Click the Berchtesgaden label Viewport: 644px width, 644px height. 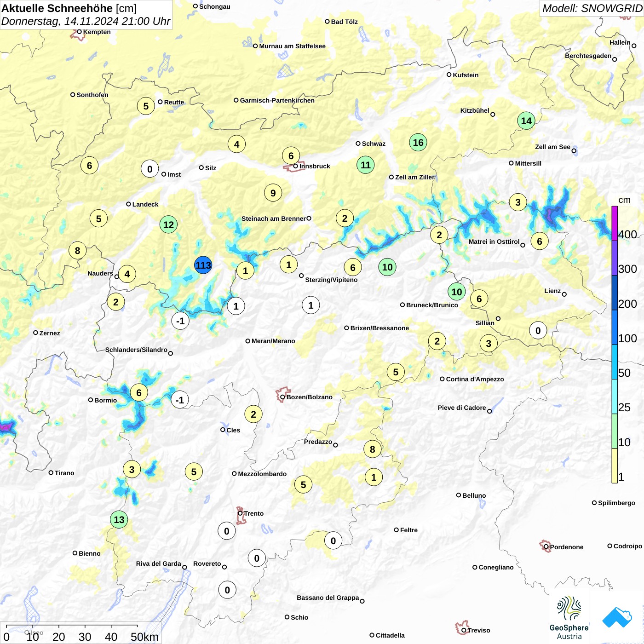[x=588, y=56]
